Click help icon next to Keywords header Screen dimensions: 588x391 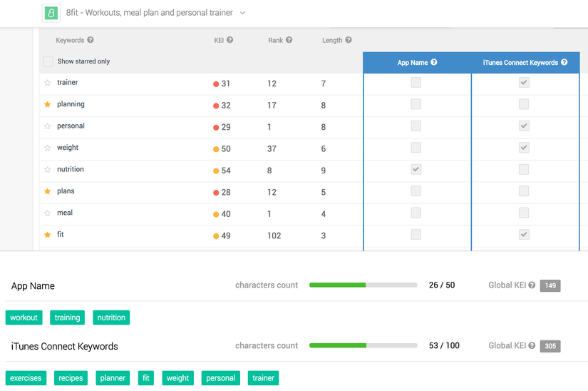pos(91,41)
